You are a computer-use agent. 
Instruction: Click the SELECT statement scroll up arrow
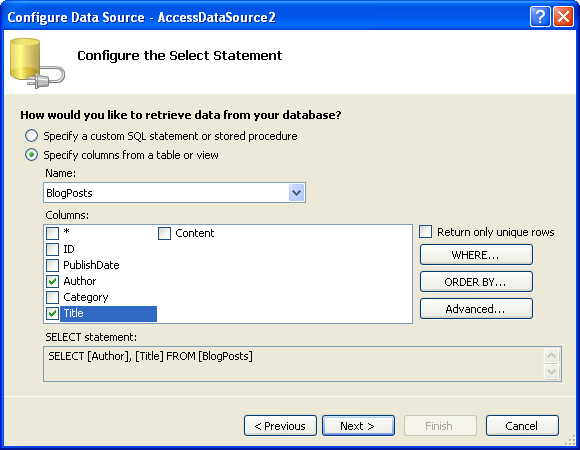(x=551, y=356)
